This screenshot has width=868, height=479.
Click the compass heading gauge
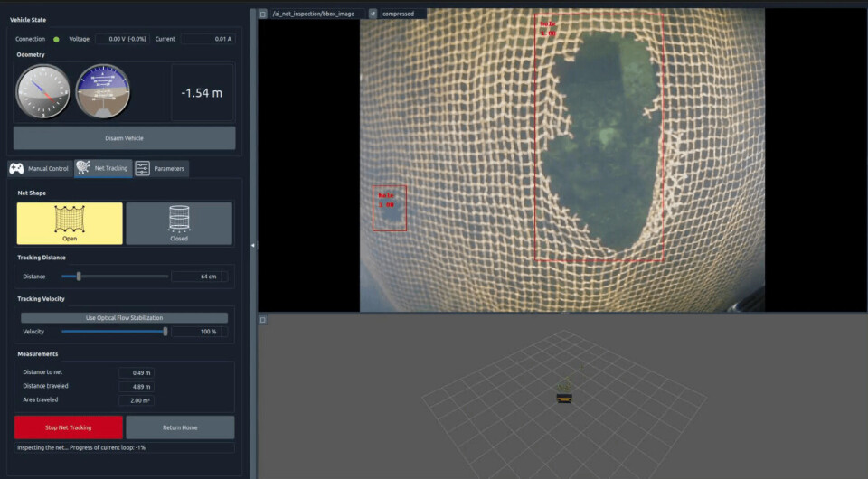[42, 91]
